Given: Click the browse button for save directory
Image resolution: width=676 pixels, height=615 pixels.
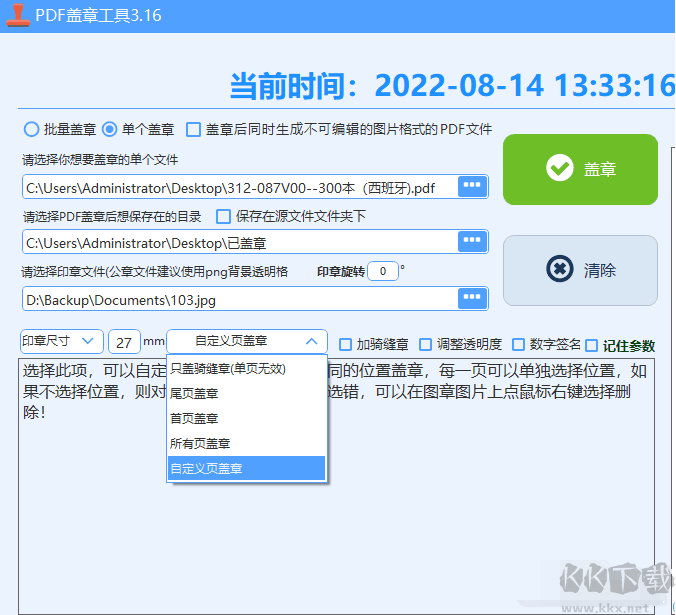Looking at the screenshot, I should pos(472,241).
